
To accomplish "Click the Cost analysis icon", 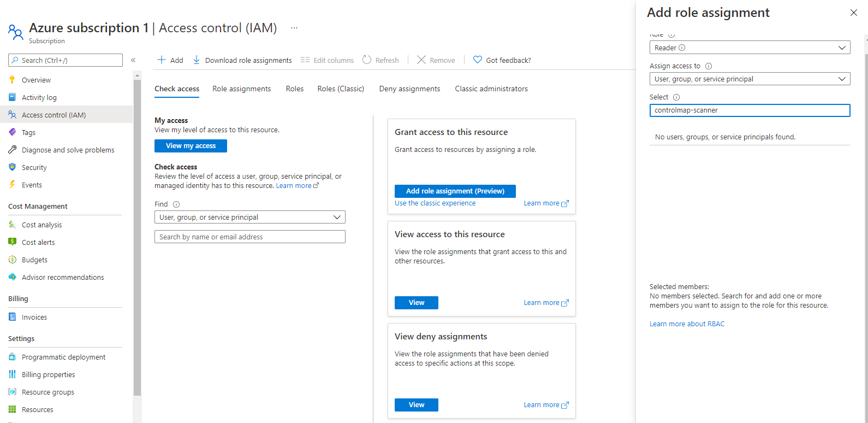I will [12, 225].
